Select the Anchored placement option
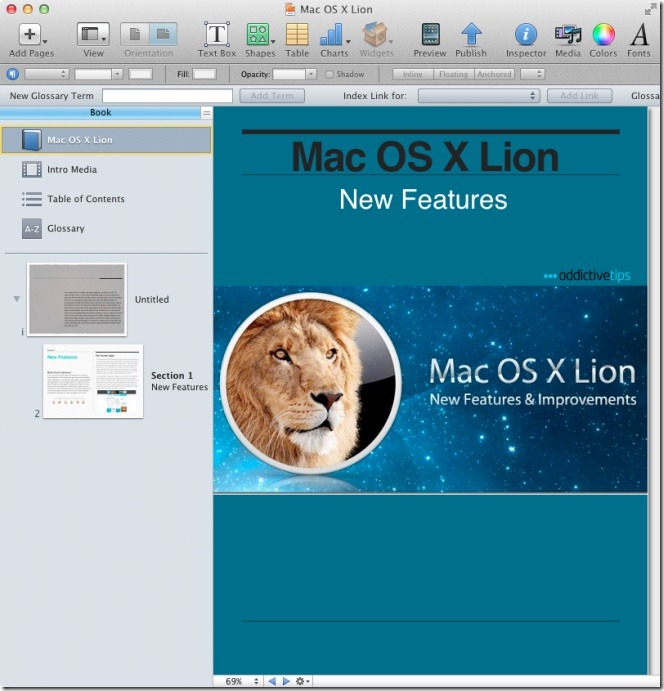Image resolution: width=664 pixels, height=691 pixels. point(494,74)
